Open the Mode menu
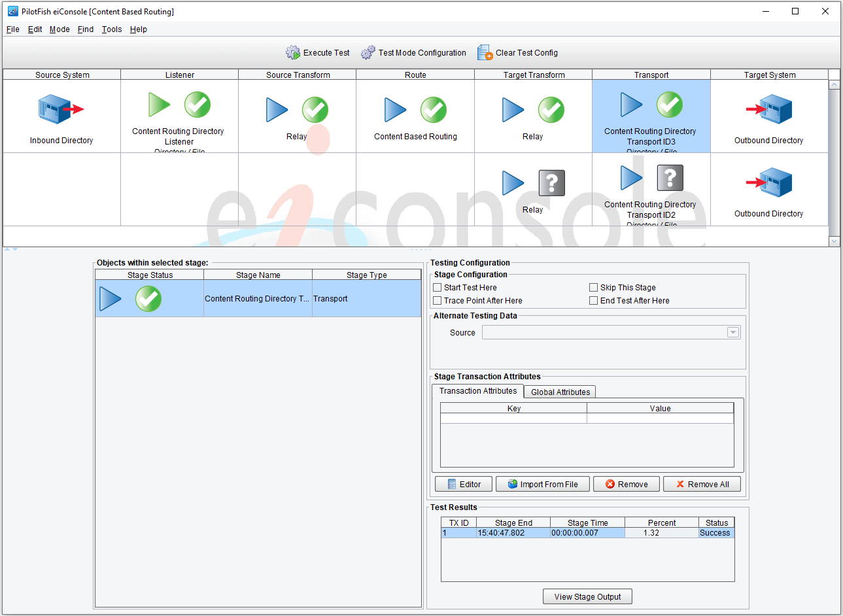843x616 pixels. pos(60,29)
